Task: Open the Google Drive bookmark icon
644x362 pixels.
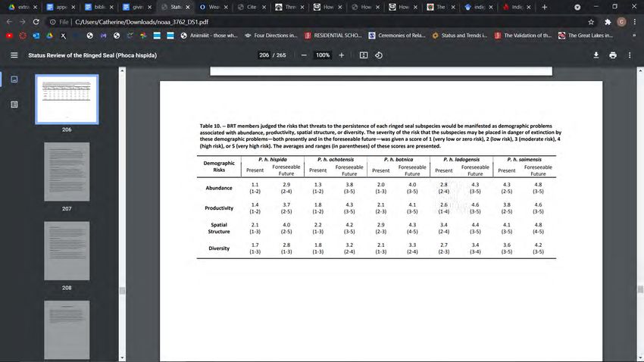Action: point(49,36)
